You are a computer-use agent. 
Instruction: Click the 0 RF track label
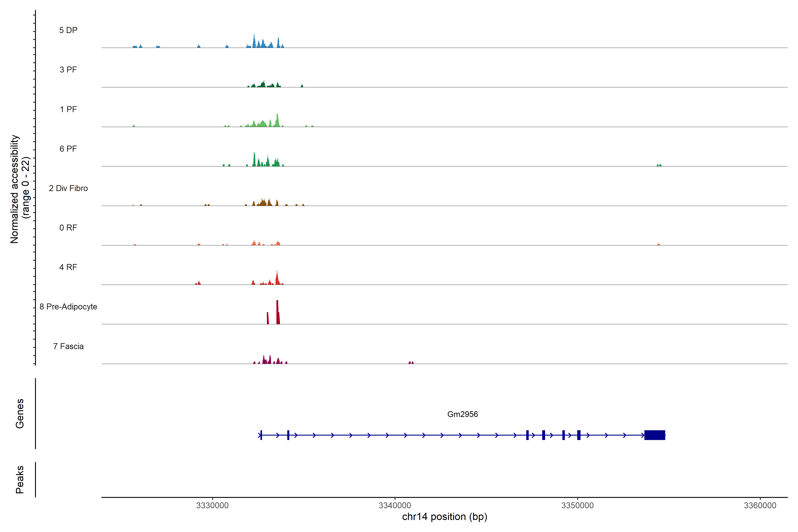coord(68,228)
